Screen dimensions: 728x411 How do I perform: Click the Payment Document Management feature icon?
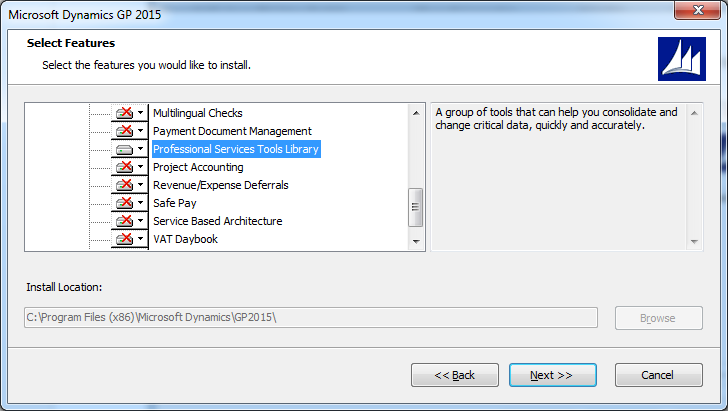[124, 131]
